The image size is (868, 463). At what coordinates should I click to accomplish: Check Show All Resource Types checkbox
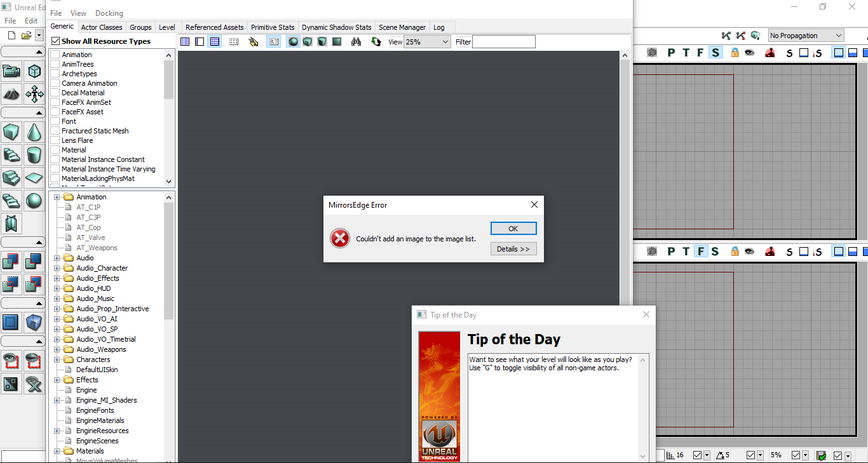[x=56, y=41]
